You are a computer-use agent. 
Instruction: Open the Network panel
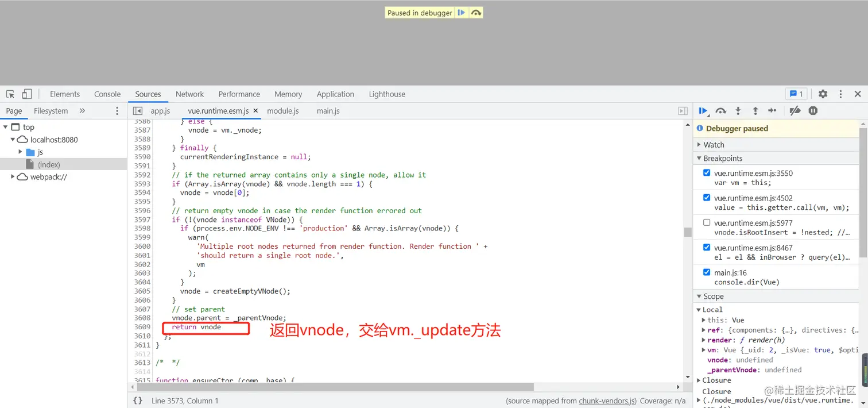click(x=190, y=94)
